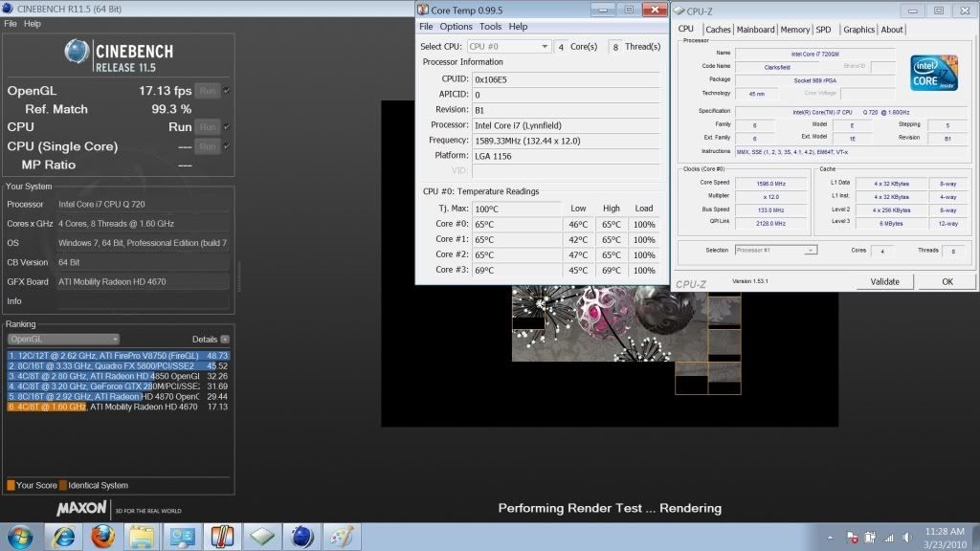Click the CPU-Z title bar icon
Screen dimensions: 980x551
[x=679, y=11]
